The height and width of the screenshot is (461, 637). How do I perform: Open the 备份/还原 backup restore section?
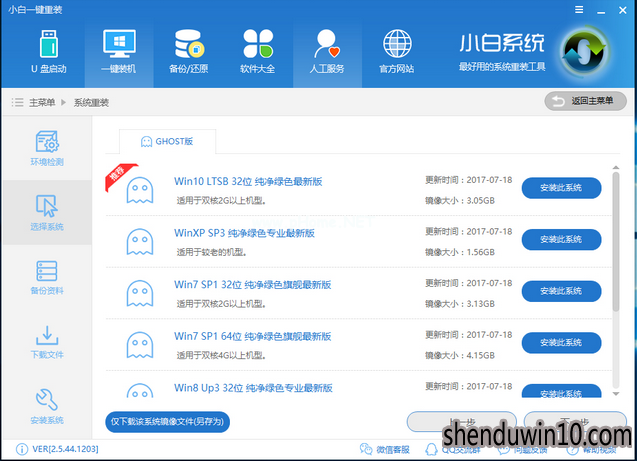point(188,52)
